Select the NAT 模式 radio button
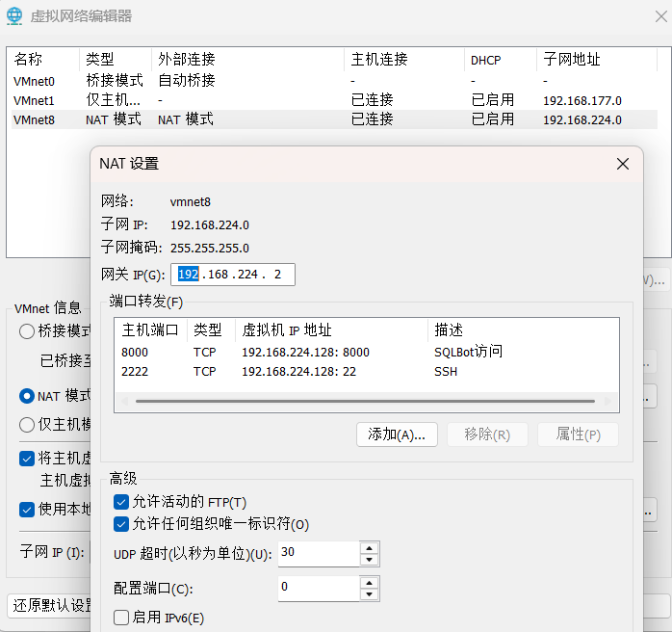The image size is (672, 632). [27, 396]
